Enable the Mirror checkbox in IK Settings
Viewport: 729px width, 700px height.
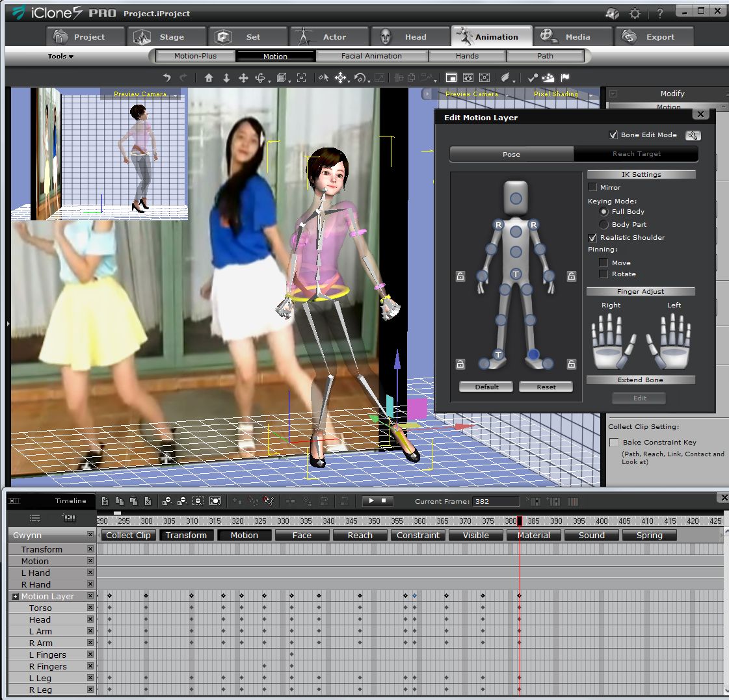[592, 187]
